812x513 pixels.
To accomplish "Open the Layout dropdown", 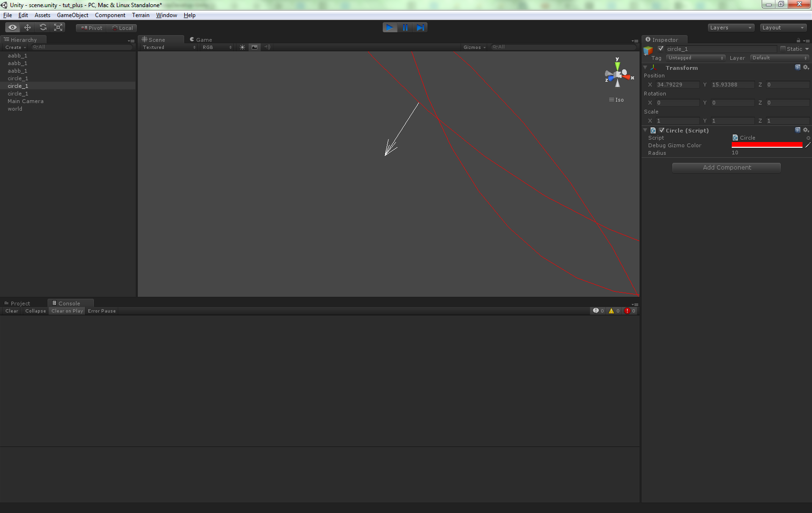I will (783, 28).
